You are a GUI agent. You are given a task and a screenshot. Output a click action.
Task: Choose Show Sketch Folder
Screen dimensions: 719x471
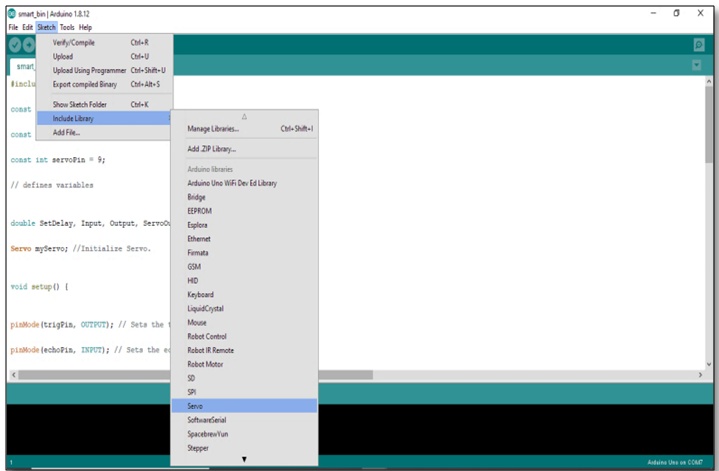[x=104, y=105]
